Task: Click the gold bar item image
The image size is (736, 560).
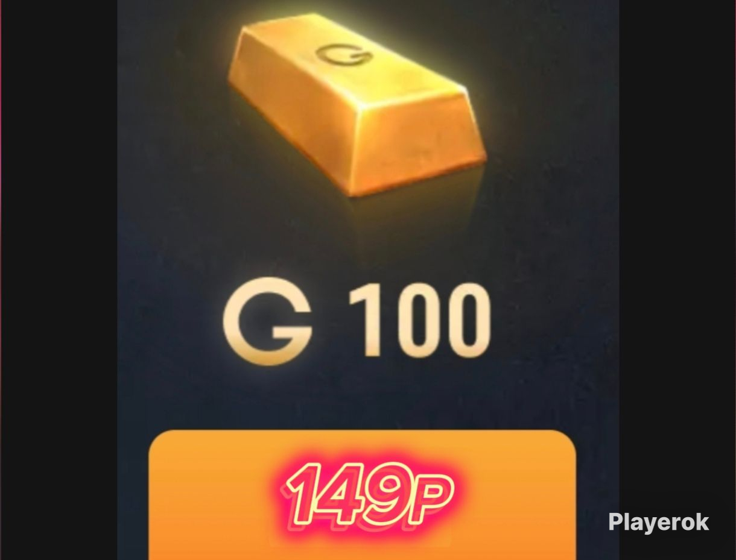Action: 357,104
